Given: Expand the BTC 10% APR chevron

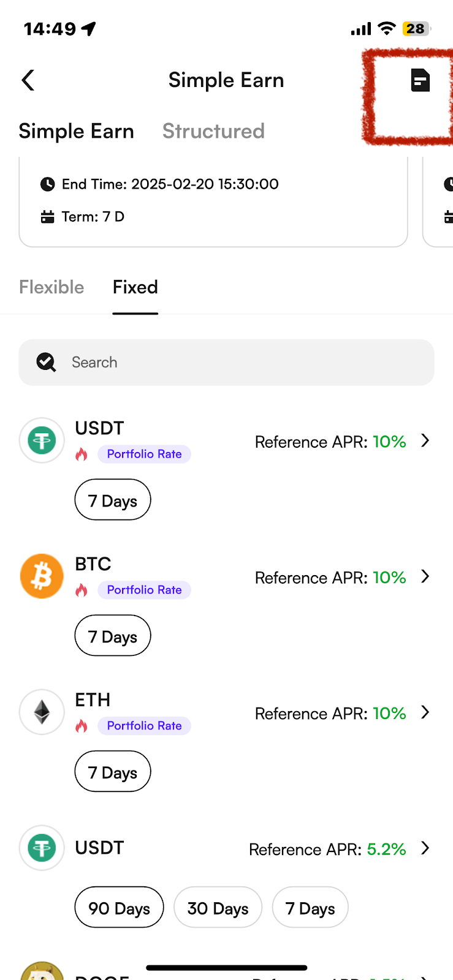Looking at the screenshot, I should (425, 577).
